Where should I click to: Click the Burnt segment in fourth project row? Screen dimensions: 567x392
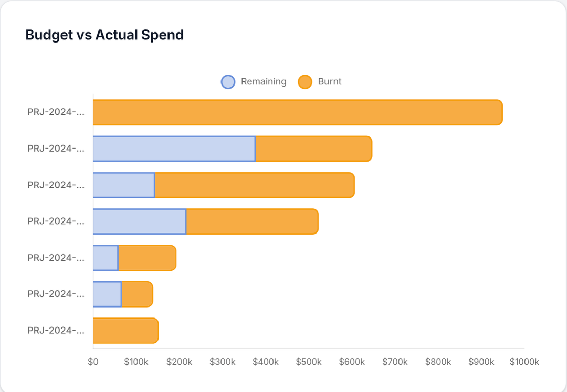point(252,221)
